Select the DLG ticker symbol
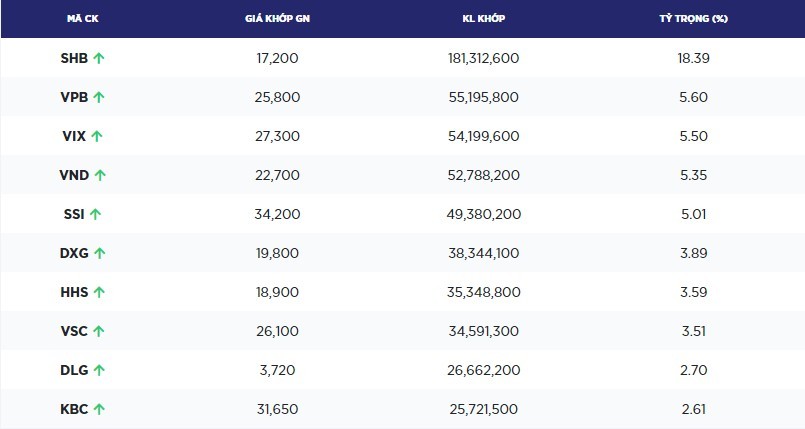The height and width of the screenshot is (429, 805). click(74, 370)
